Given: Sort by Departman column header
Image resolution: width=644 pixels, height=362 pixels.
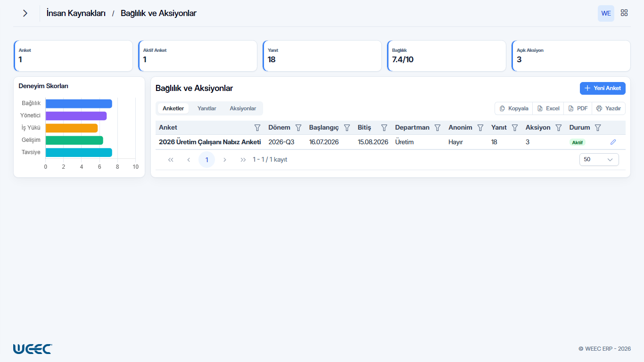Looking at the screenshot, I should (x=412, y=128).
